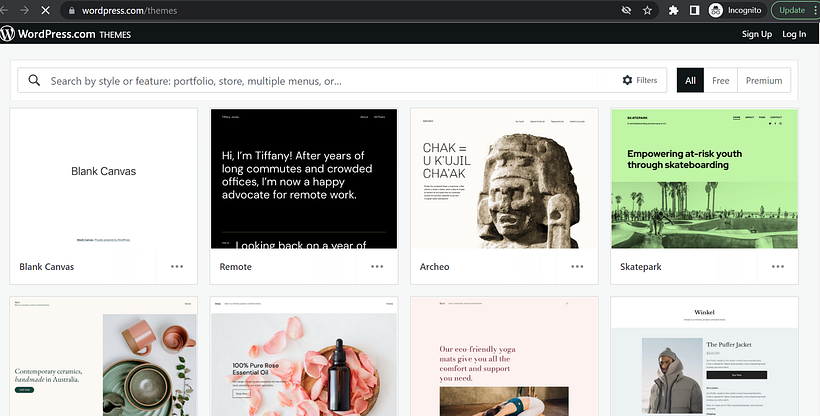Open more options for Remote theme
The image size is (820, 416).
click(x=377, y=266)
